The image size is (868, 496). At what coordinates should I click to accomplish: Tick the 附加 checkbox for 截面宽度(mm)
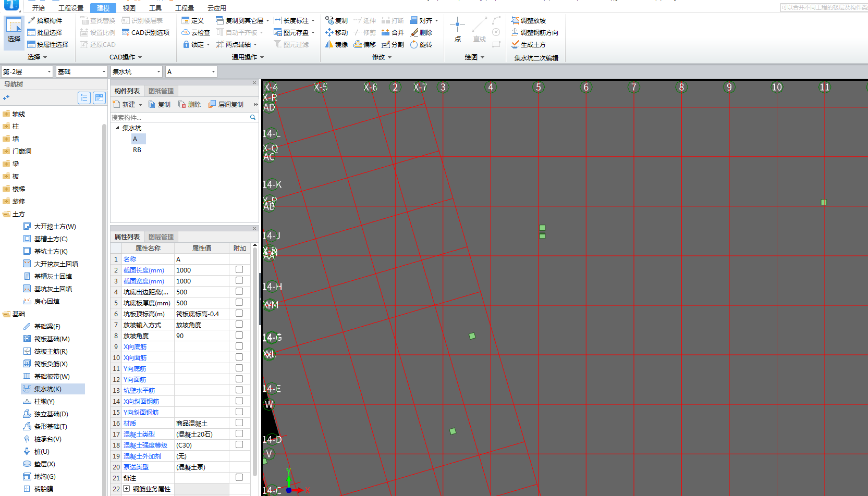[239, 280]
